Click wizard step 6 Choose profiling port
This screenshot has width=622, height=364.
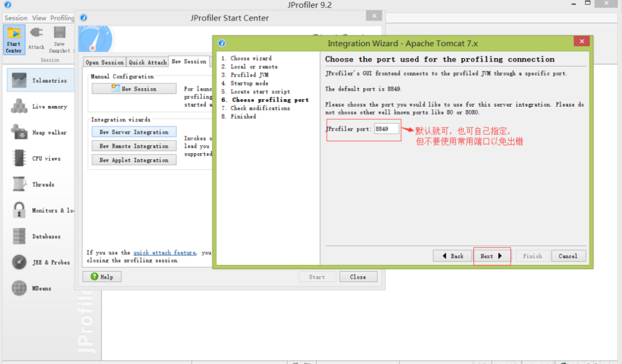click(265, 100)
